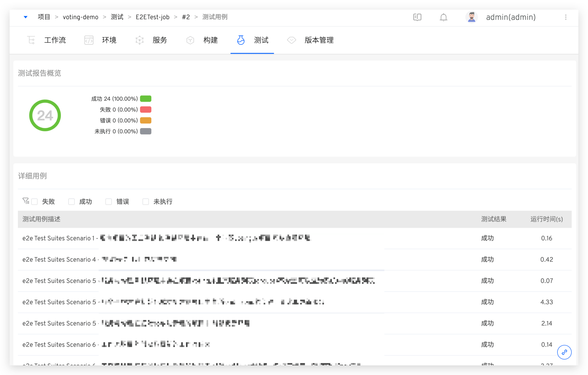Click the 版本管理 diamond icon
The image size is (588, 375).
[291, 40]
